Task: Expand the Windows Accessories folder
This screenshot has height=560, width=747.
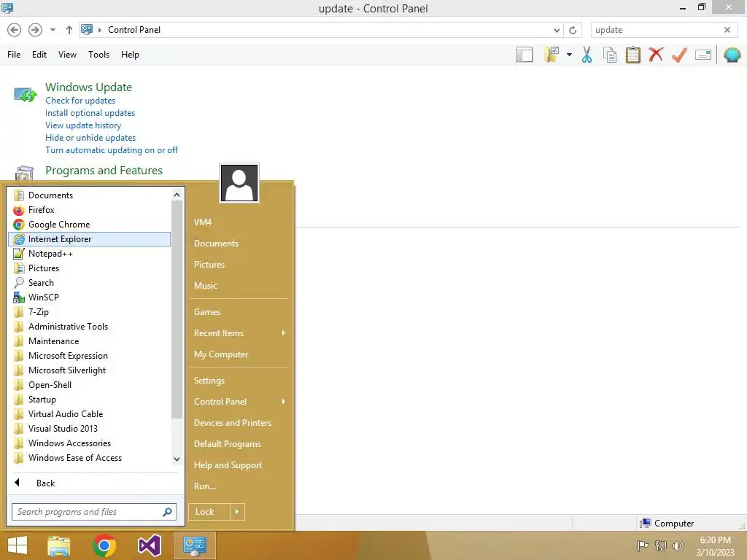Action: tap(90, 443)
